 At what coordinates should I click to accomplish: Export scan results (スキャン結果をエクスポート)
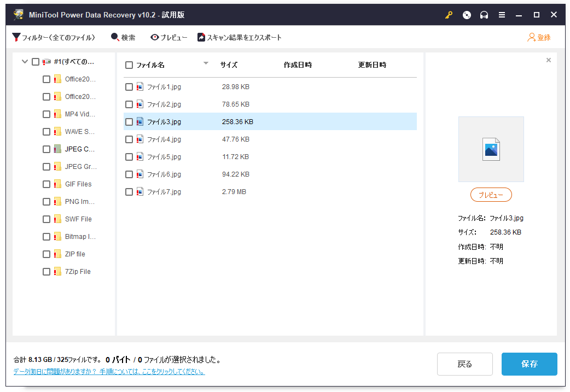click(x=240, y=38)
